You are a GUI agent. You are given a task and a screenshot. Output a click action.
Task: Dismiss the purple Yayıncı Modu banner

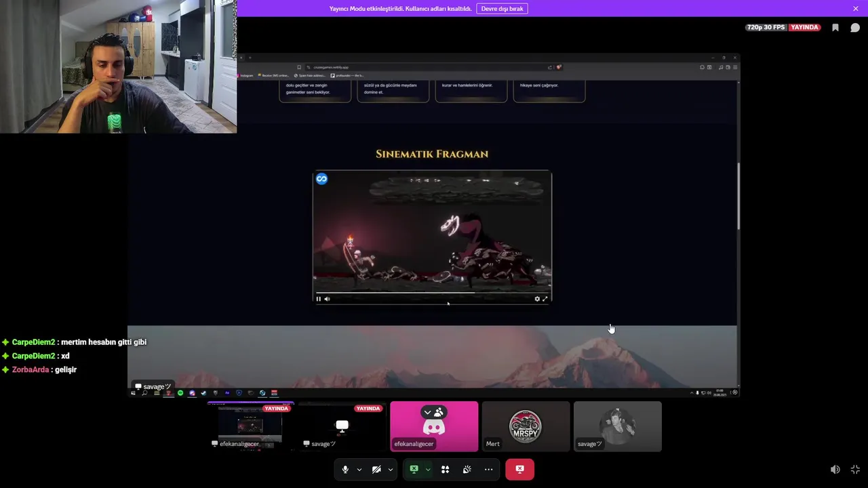coord(856,9)
